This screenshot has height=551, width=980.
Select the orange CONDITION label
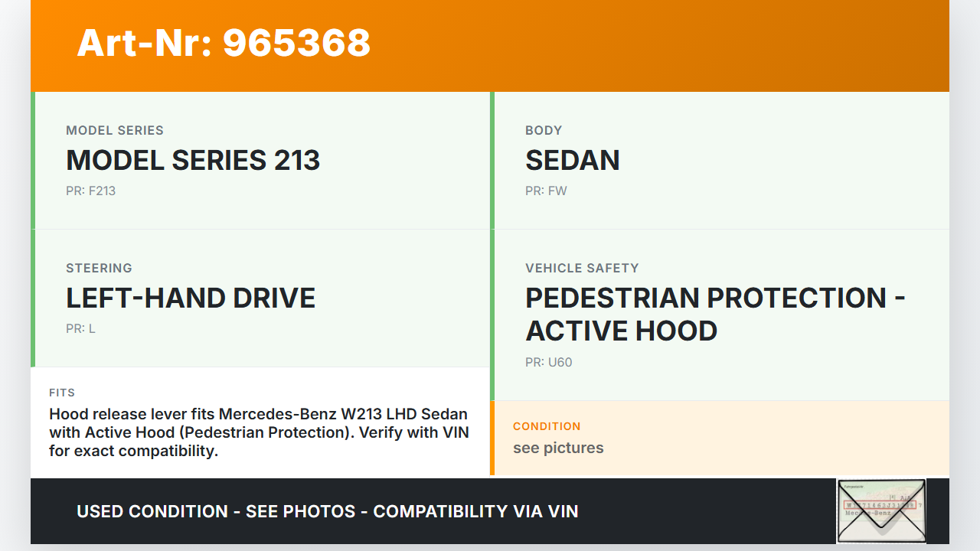547,426
